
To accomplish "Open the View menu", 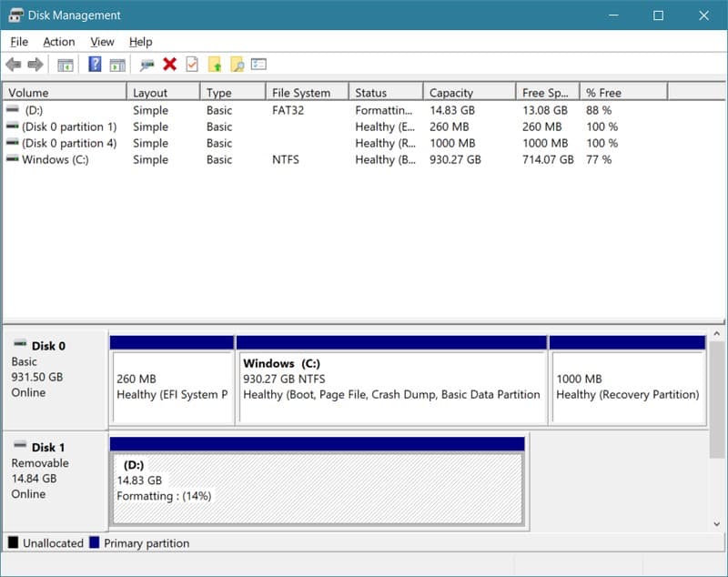I will 102,42.
